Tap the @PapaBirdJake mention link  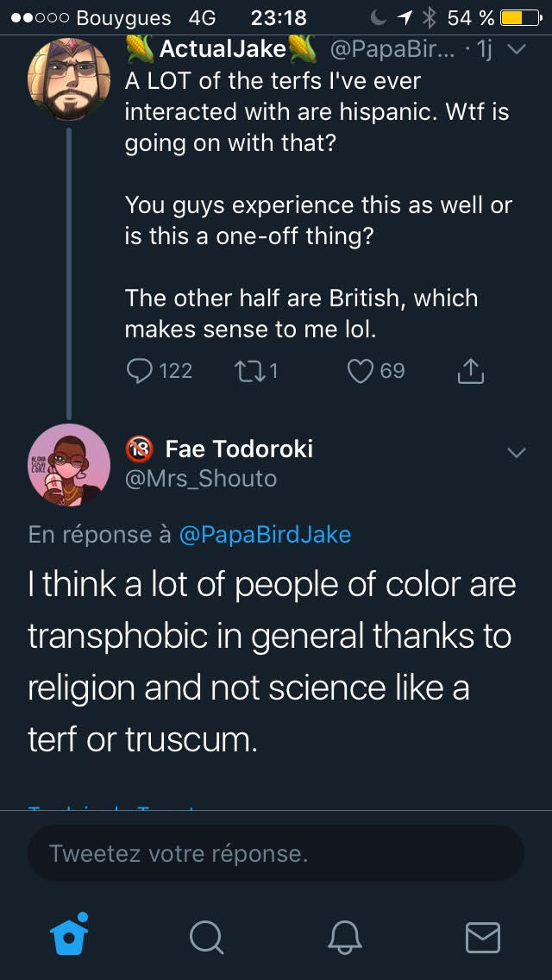(265, 535)
